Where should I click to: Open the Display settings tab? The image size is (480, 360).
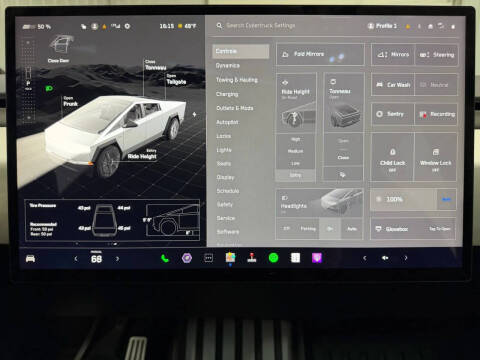click(x=225, y=177)
